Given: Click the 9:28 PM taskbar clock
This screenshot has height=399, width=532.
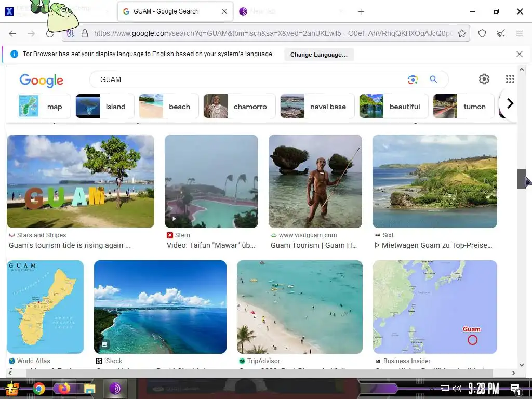Looking at the screenshot, I should tap(484, 389).
